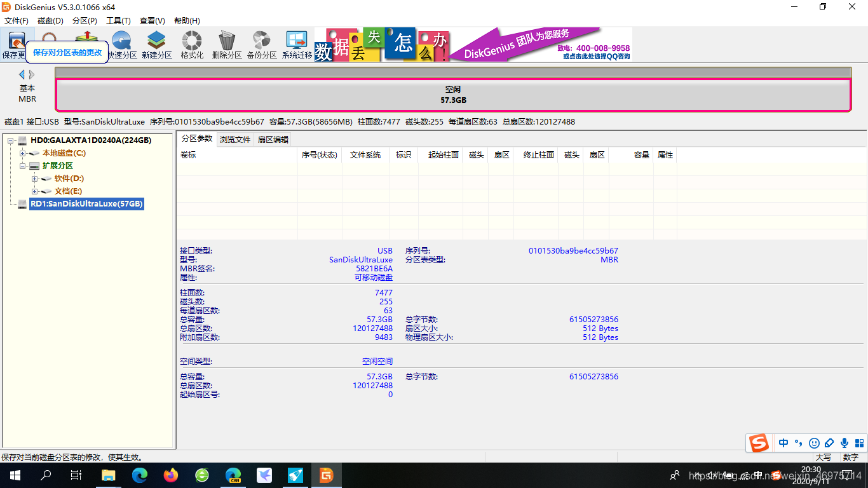
Task: Expand the 文档(E:) tree node
Action: click(x=34, y=191)
